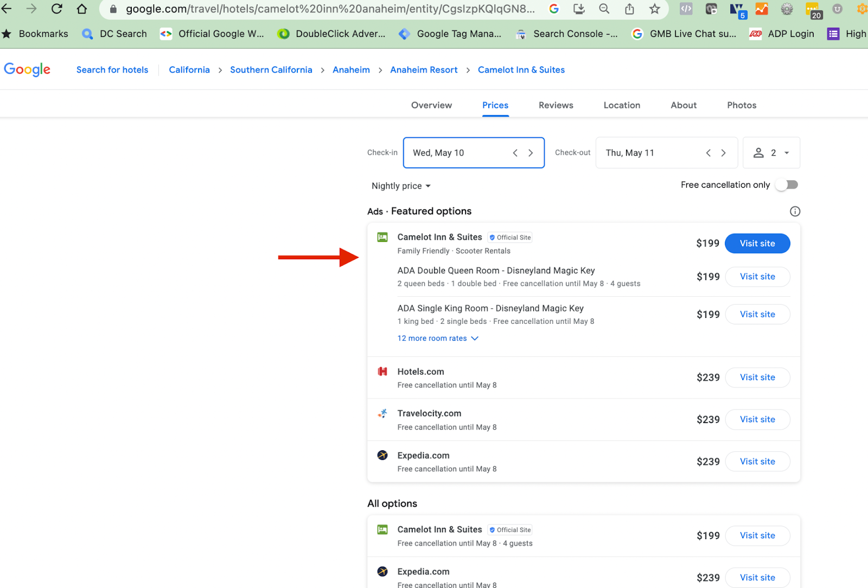Open the Nightly price dropdown

coord(401,186)
